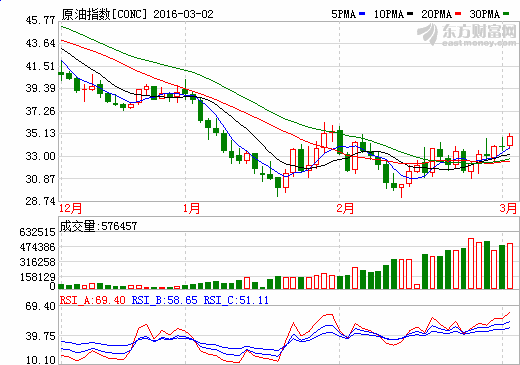Click the 474386 volume axis label
This screenshot has height=365, width=520.
[37, 247]
